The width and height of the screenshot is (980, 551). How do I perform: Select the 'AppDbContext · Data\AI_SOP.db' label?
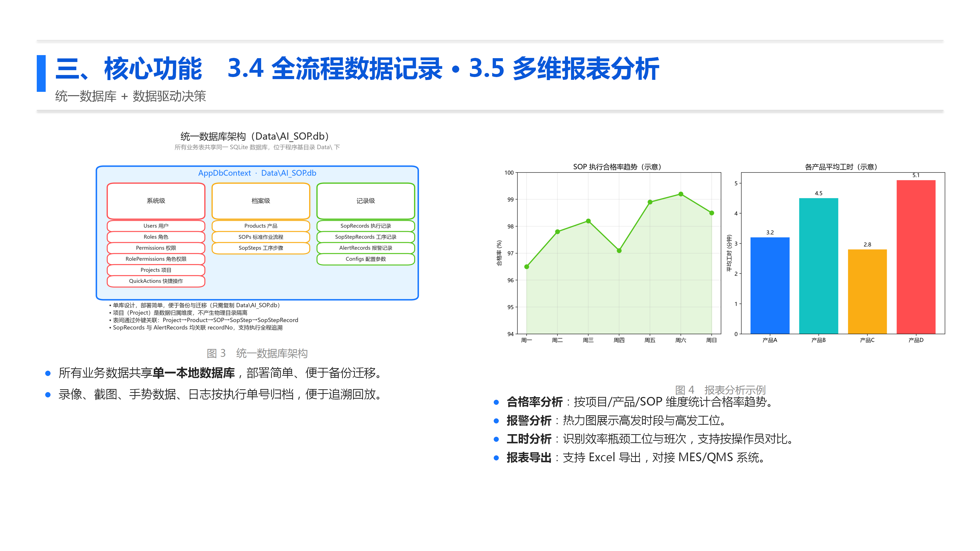[257, 173]
